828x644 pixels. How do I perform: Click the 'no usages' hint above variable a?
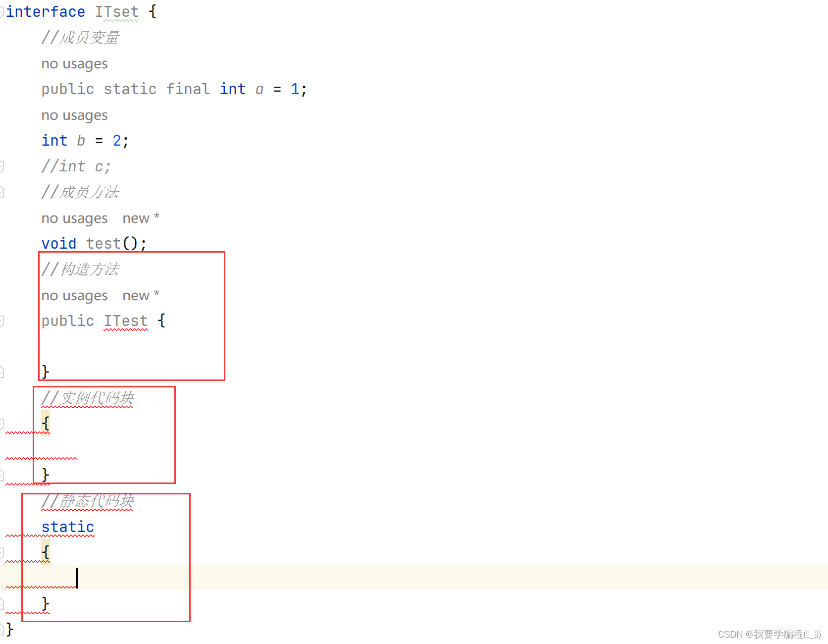pos(74,64)
